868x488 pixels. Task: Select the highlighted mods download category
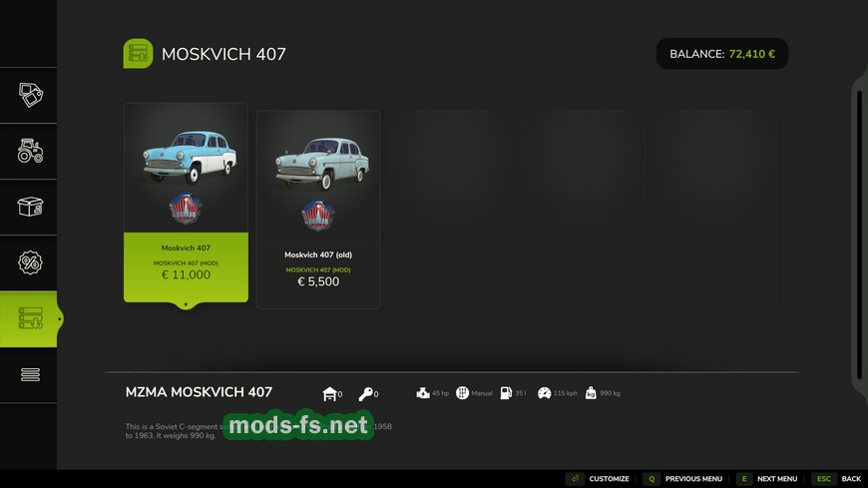30,318
